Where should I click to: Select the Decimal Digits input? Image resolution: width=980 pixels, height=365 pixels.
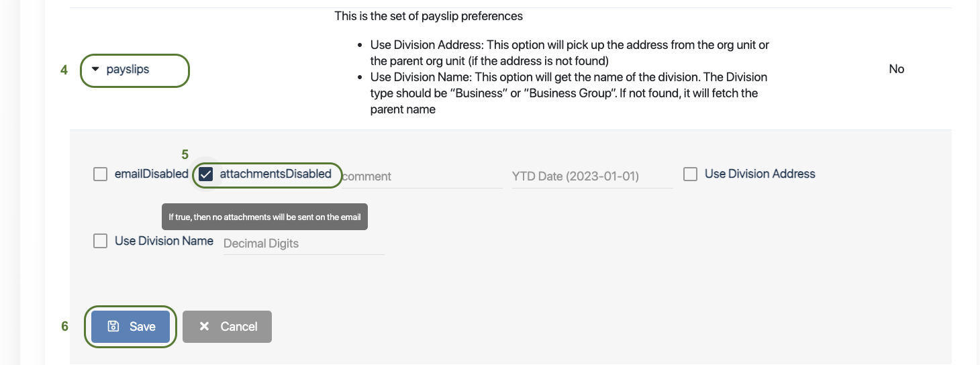click(x=303, y=244)
